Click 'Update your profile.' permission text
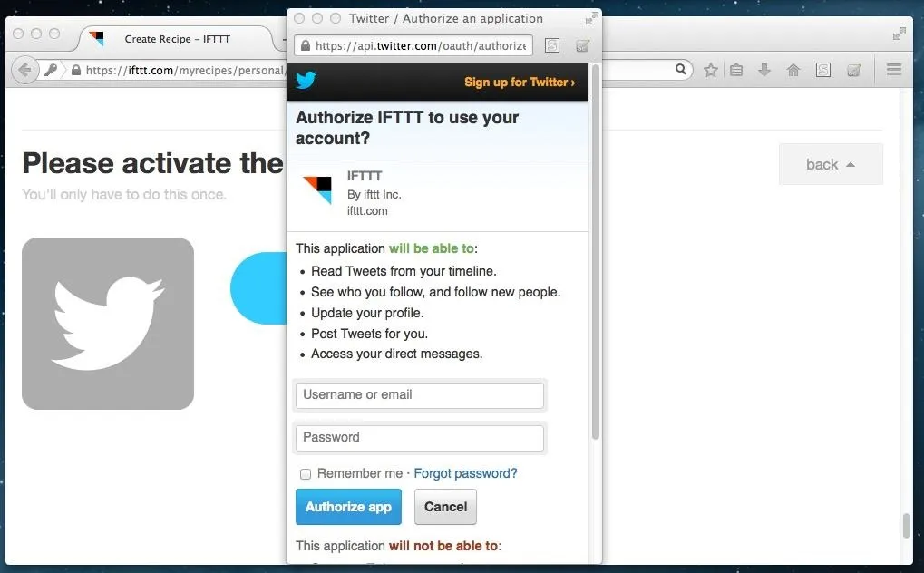 point(367,313)
